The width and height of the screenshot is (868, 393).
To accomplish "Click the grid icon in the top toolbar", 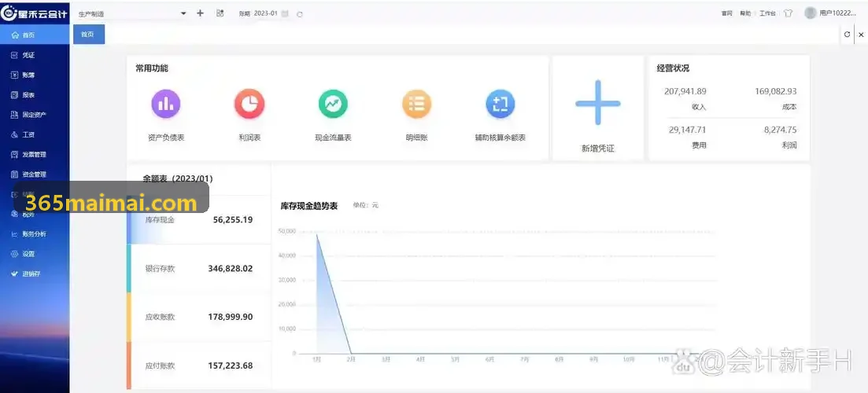I will point(220,13).
